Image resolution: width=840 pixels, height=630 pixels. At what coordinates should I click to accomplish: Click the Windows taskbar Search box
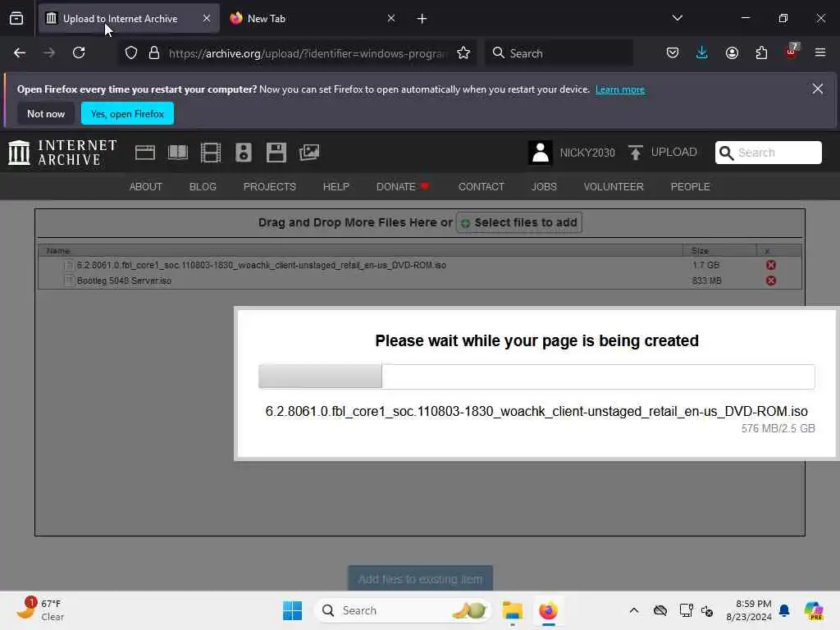pos(404,610)
